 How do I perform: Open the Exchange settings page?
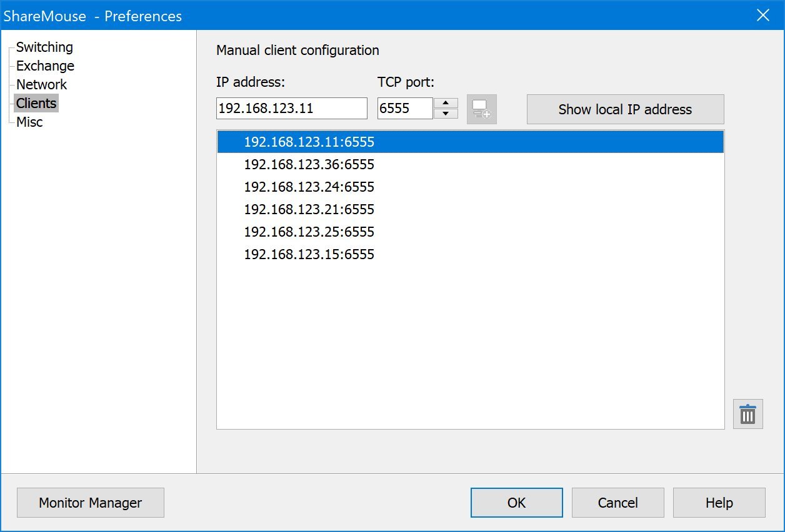pos(44,66)
